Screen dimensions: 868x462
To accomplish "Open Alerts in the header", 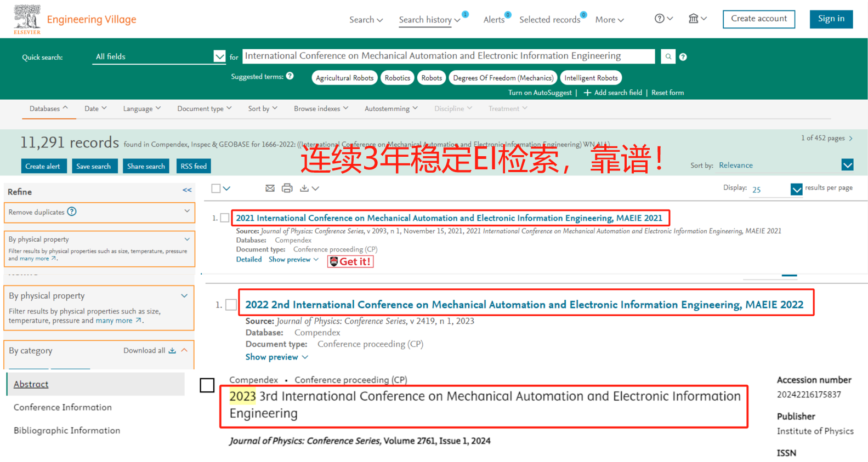I will tap(494, 20).
